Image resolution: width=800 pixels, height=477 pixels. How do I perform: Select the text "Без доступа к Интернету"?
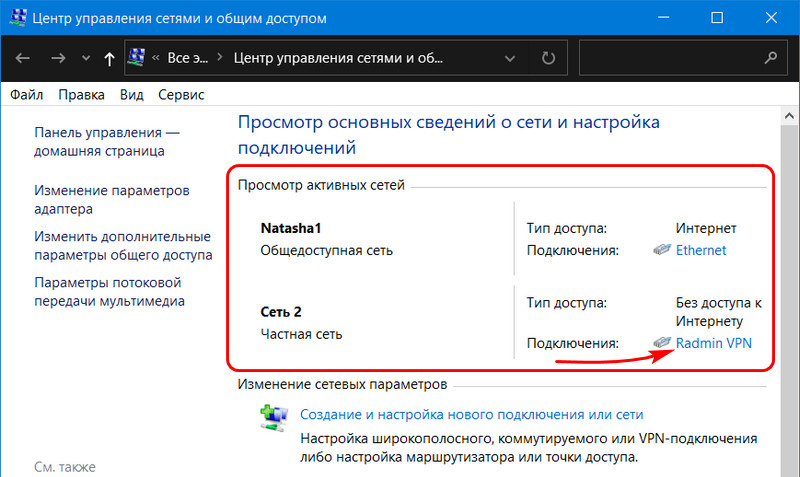click(718, 312)
